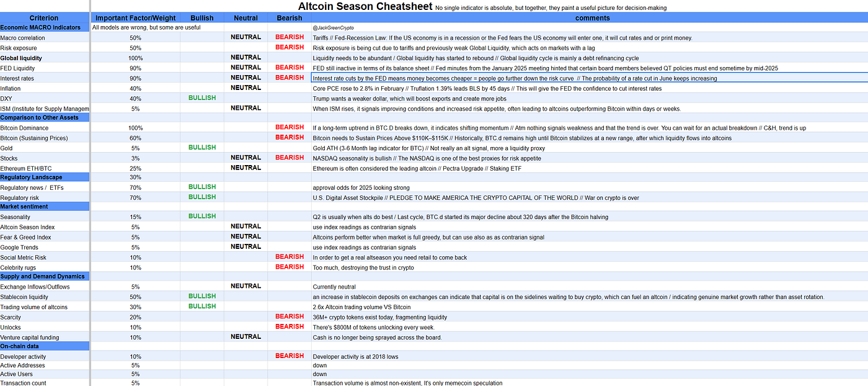This screenshot has width=868, height=386.
Task: Click the "Social Metric Risk" cell
Action: (45, 258)
